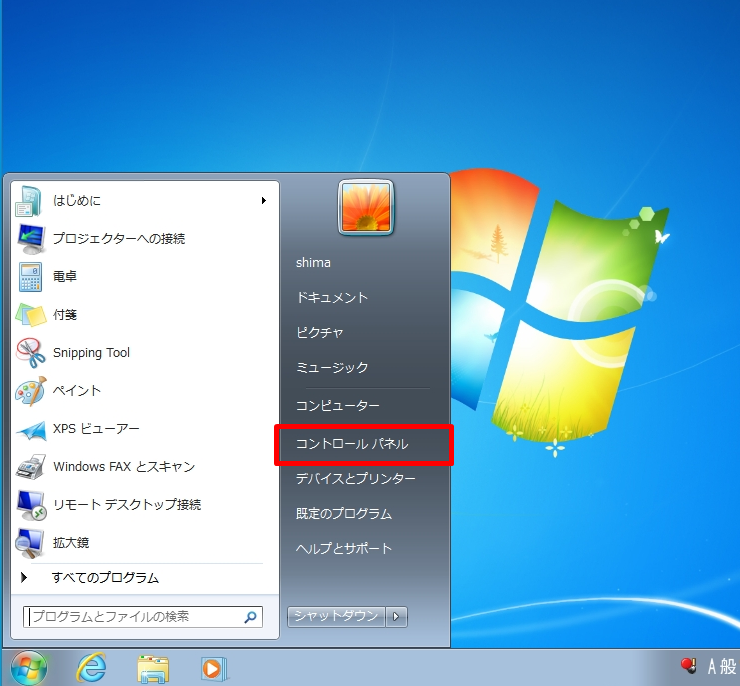
Task: Click the IME 般 conversion mode indicator
Action: point(728,667)
